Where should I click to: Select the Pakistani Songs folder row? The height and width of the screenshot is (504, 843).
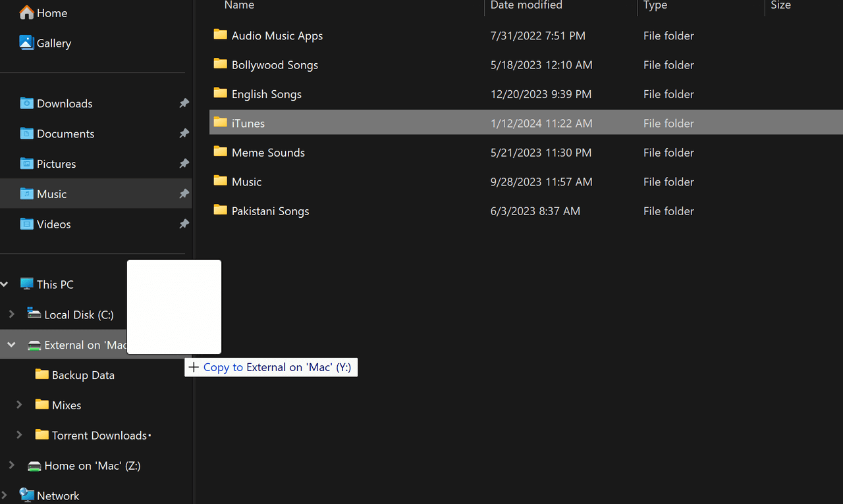click(270, 211)
